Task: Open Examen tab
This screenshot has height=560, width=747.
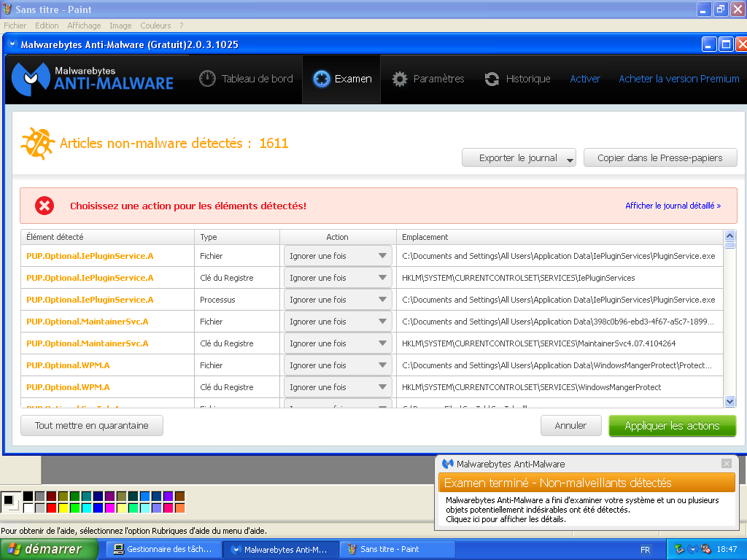Action: [x=341, y=79]
